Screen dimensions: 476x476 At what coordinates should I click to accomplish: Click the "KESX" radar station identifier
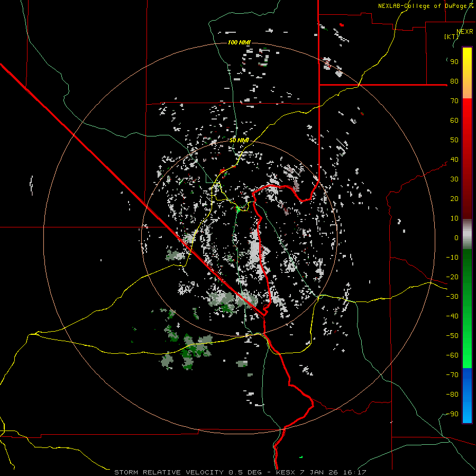coord(285,472)
